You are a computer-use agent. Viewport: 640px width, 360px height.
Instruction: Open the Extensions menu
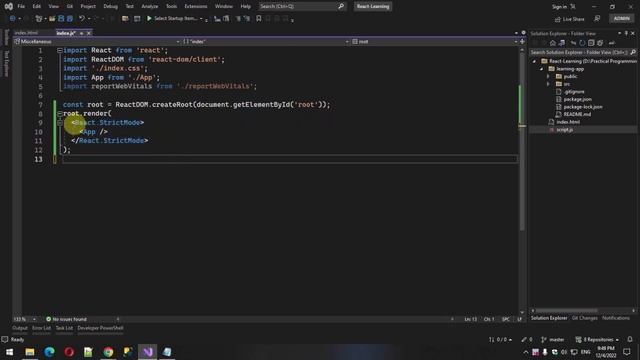(x=196, y=6)
